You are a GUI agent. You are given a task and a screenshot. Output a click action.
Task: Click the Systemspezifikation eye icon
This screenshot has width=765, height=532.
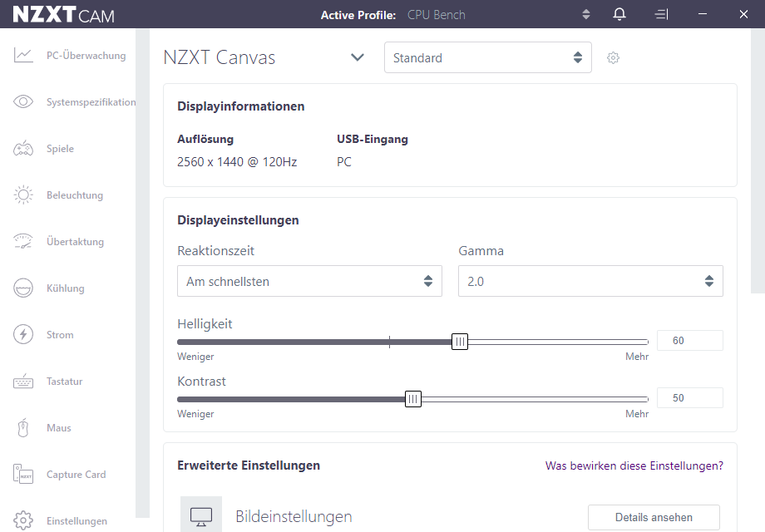(23, 102)
